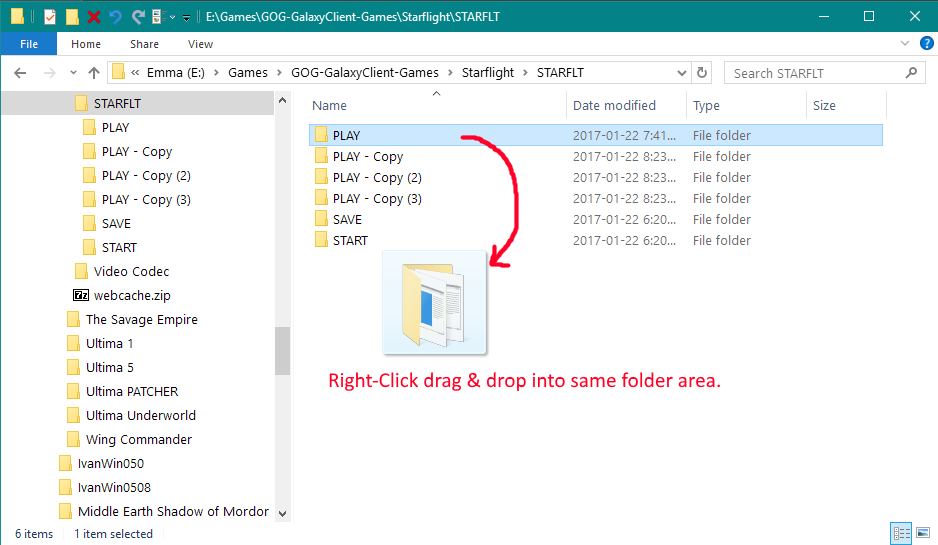938x545 pixels.
Task: Click navigation pane scroll down arrow
Action: pyautogui.click(x=282, y=513)
